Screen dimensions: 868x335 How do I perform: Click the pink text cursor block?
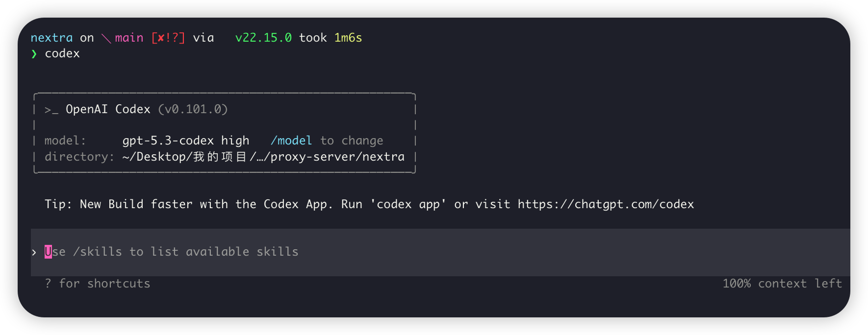pyautogui.click(x=48, y=252)
